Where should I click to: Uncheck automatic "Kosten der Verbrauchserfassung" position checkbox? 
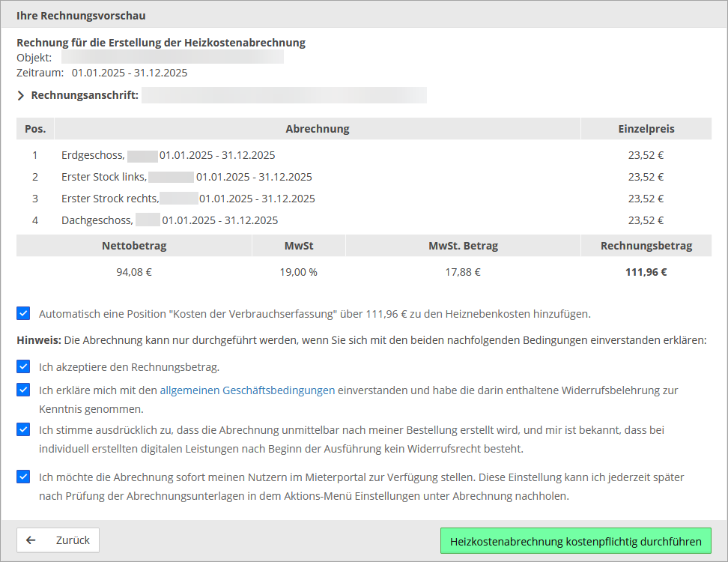(23, 313)
